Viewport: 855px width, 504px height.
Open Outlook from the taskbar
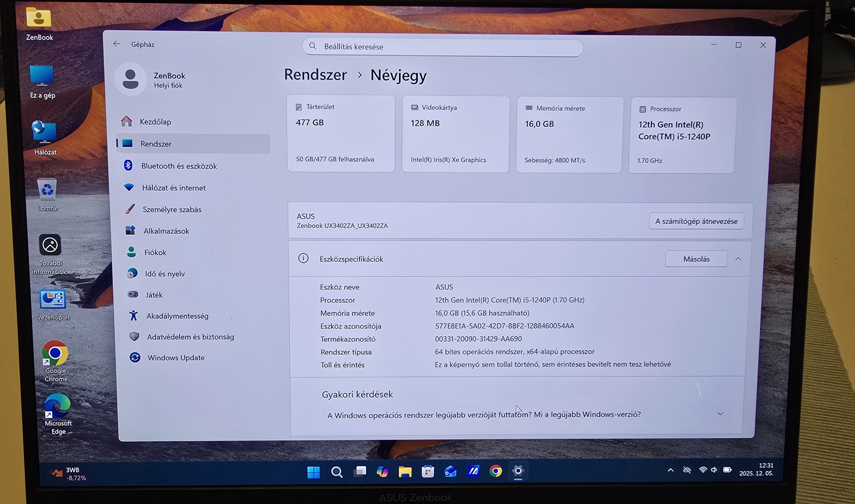[450, 471]
